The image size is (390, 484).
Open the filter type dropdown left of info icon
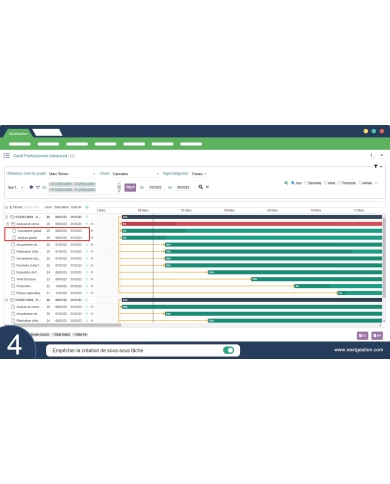click(x=15, y=187)
